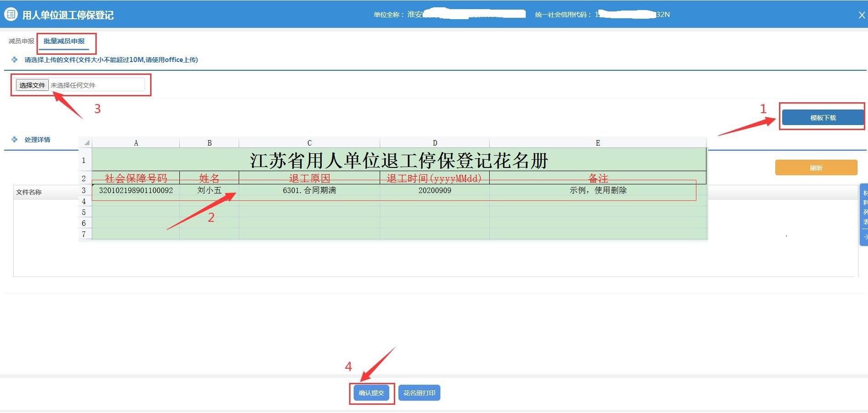Screen dimensions: 868x413
Task: Click the diamond icon before 处理详情
Action: pos(15,139)
